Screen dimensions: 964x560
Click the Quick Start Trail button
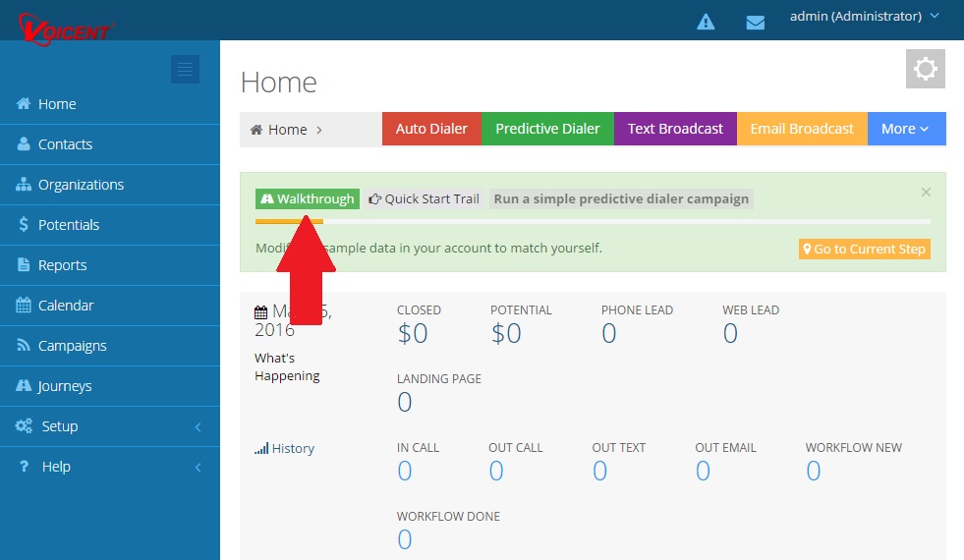coord(424,198)
